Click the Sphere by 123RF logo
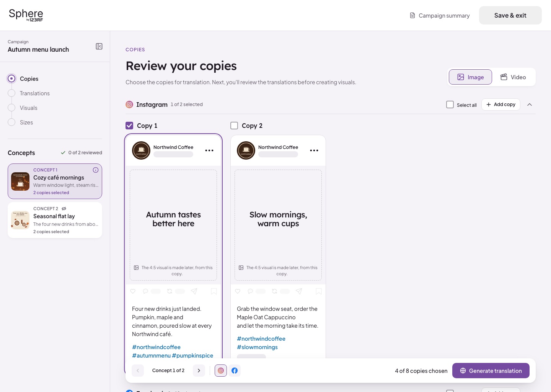This screenshot has height=392, width=551. pyautogui.click(x=26, y=15)
